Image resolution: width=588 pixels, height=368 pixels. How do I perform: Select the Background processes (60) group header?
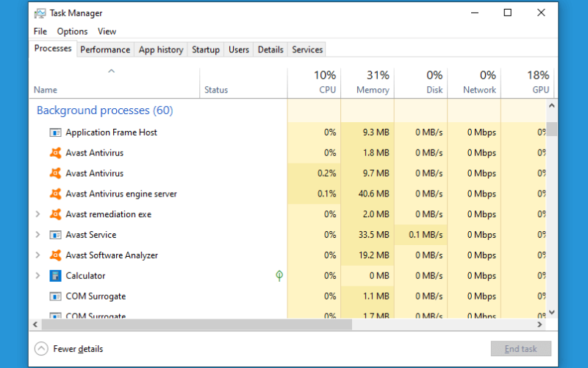pos(104,110)
